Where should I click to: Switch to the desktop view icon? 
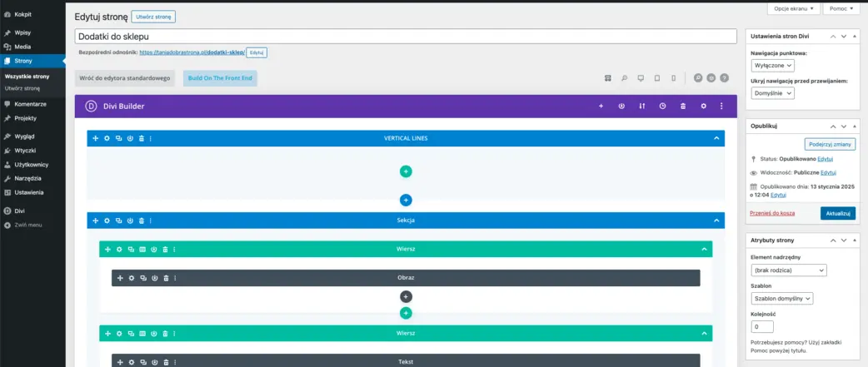[640, 78]
